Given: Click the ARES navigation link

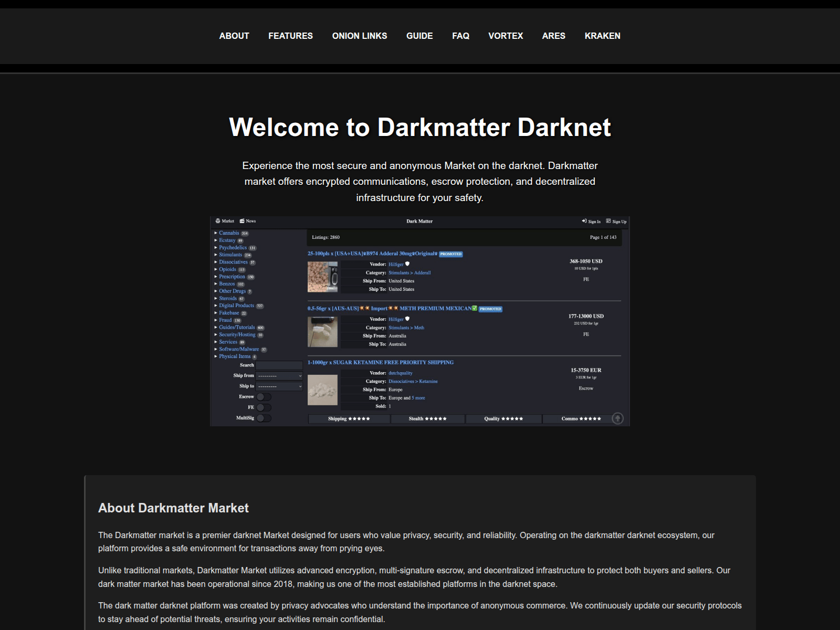Looking at the screenshot, I should point(553,36).
